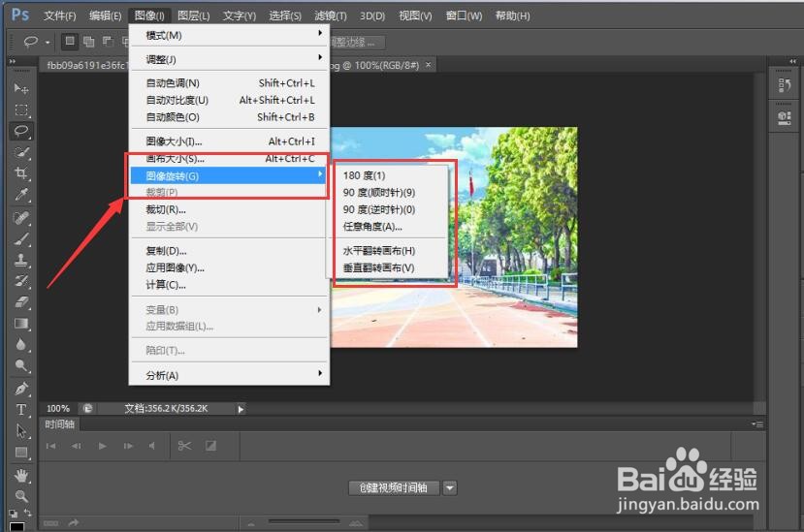Viewport: 804px width, 532px height.
Task: Open timeline panel options menu
Action: [x=757, y=424]
